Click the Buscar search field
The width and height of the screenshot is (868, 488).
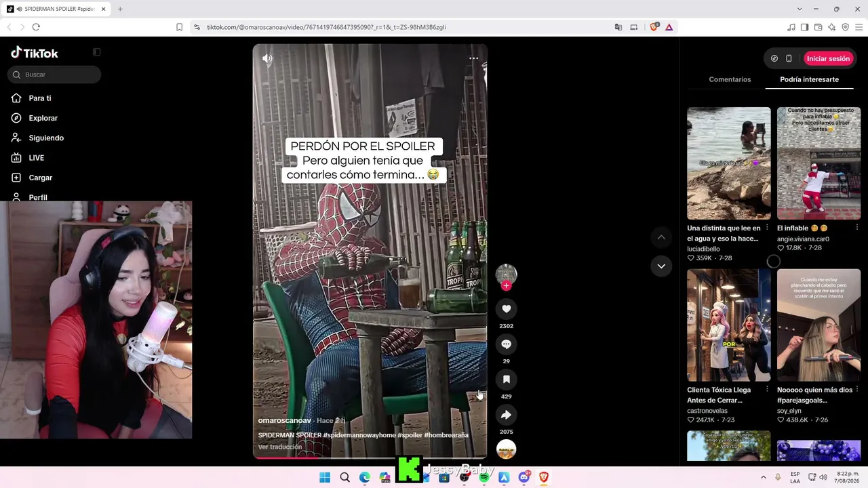[54, 75]
